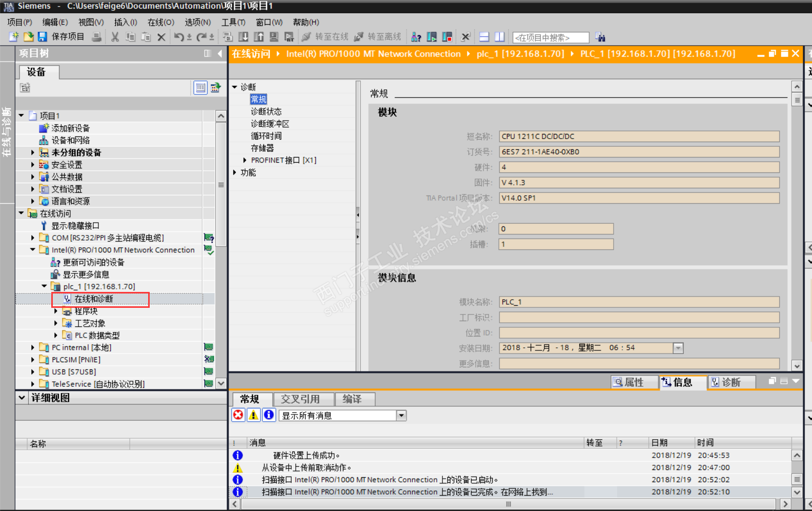Switch to the 交叉引用 tab
This screenshot has height=511, width=812.
pyautogui.click(x=304, y=399)
